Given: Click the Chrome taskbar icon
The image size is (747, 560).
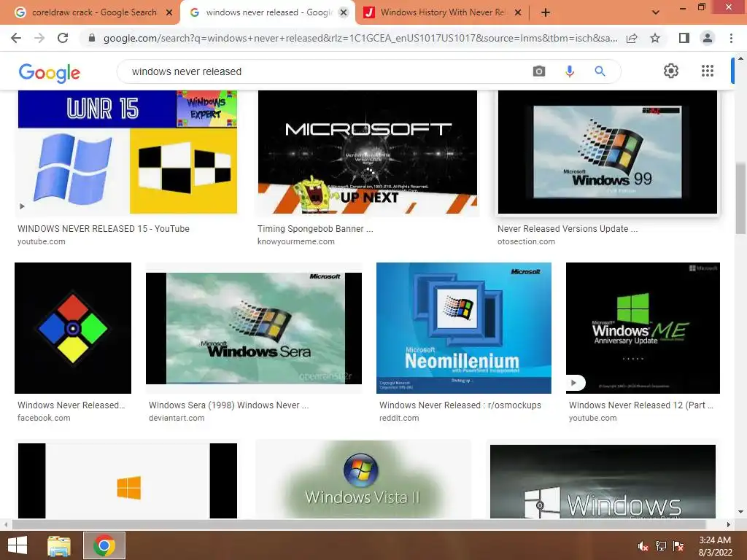Looking at the screenshot, I should (104, 545).
